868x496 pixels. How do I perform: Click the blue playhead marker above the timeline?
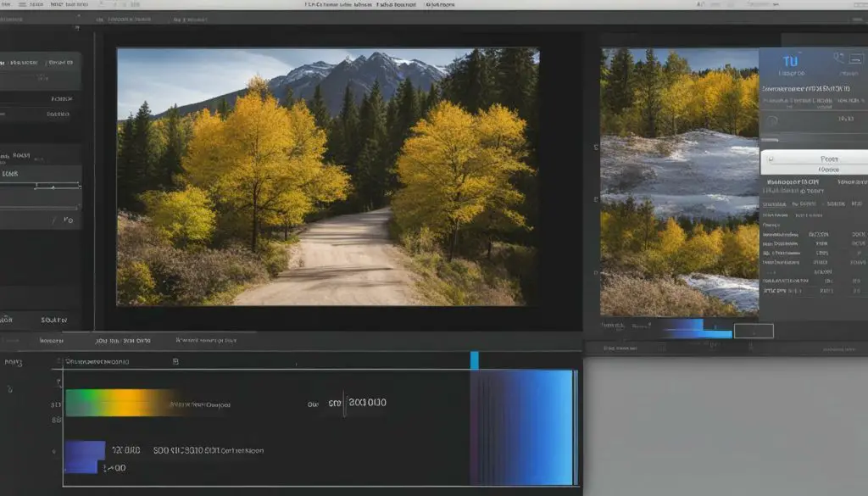[x=475, y=359]
